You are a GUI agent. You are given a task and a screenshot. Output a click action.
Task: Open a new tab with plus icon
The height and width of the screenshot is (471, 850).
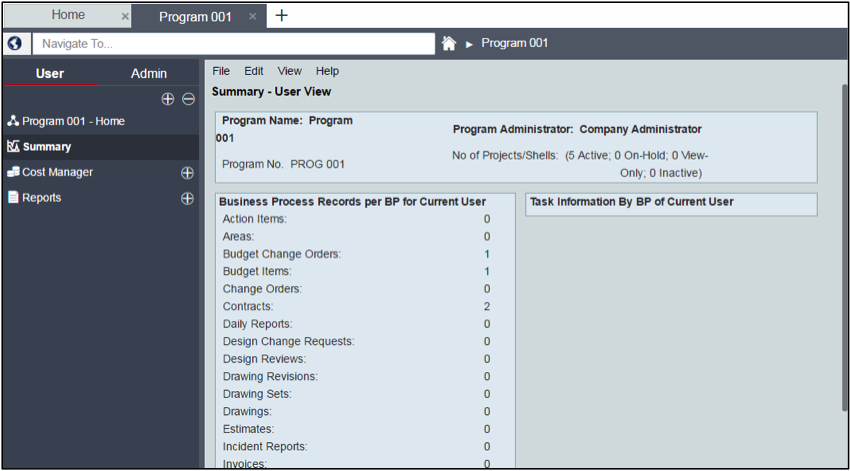click(282, 15)
